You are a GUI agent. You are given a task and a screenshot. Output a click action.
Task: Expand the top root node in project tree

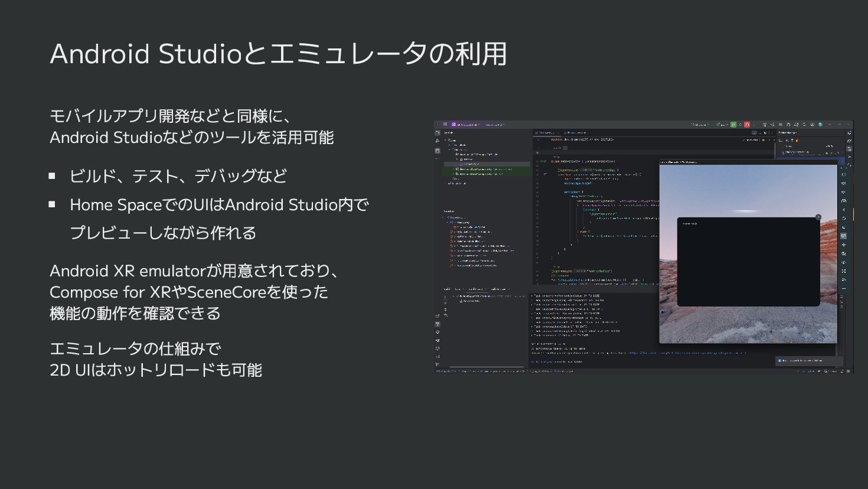pos(445,140)
